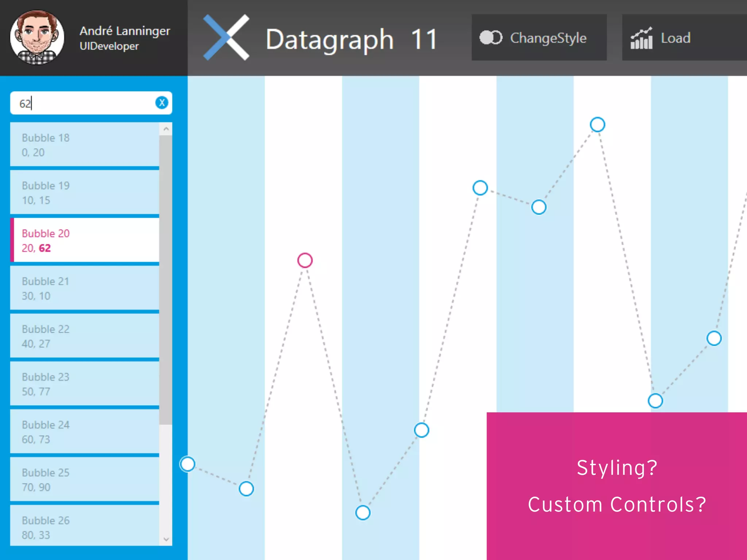Screen dimensions: 747x560
Task: Click the blue X clear search icon
Action: pos(162,103)
